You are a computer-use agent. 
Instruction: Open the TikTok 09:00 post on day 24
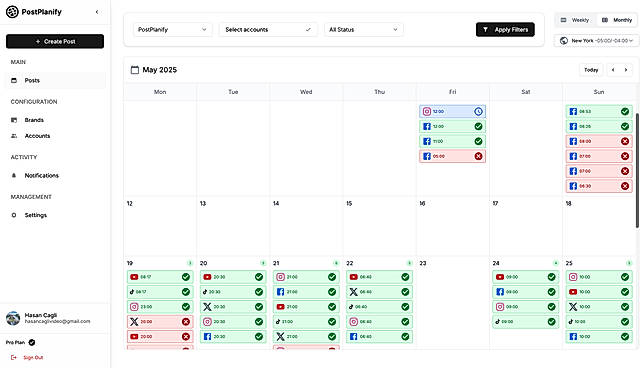pos(526,322)
